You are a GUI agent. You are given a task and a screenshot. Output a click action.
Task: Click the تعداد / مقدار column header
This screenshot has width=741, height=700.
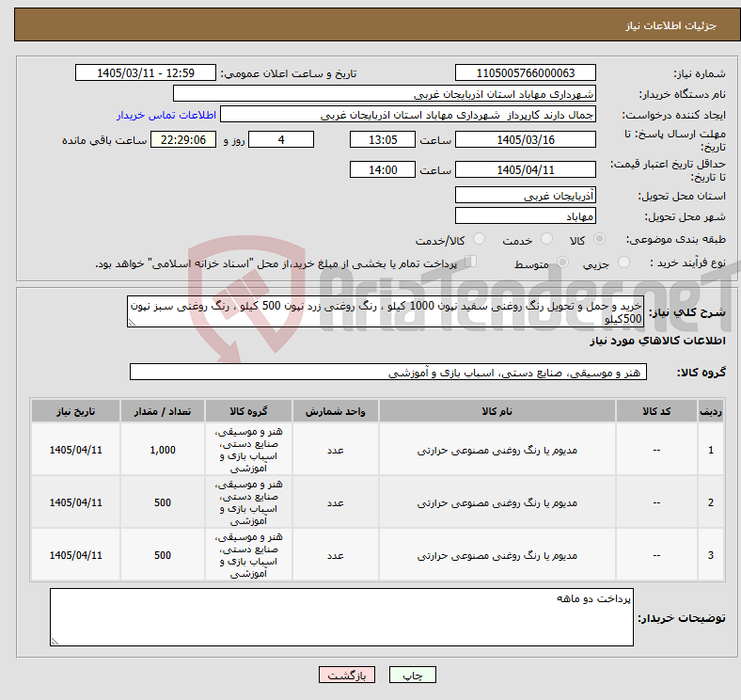(x=163, y=411)
